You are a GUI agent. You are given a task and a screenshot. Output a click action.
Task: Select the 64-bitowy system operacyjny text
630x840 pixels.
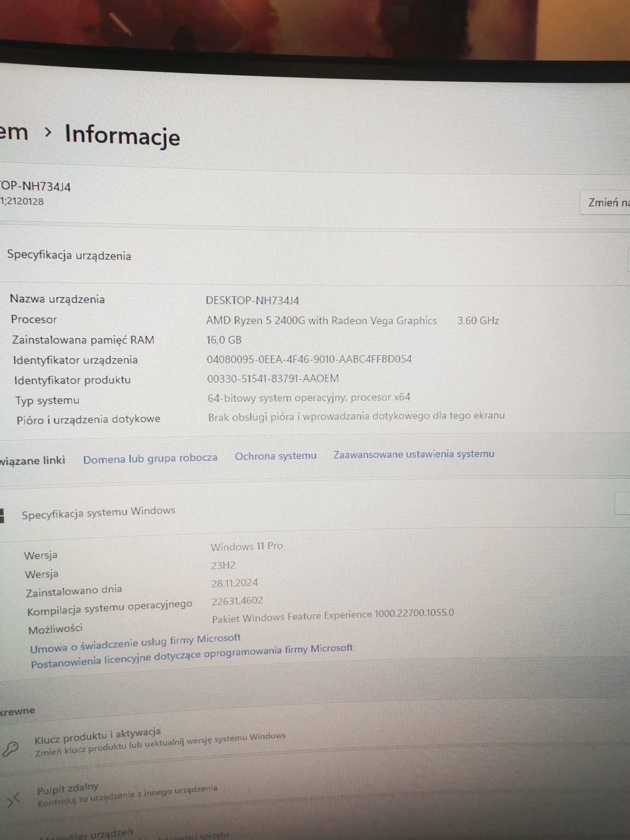click(309, 397)
